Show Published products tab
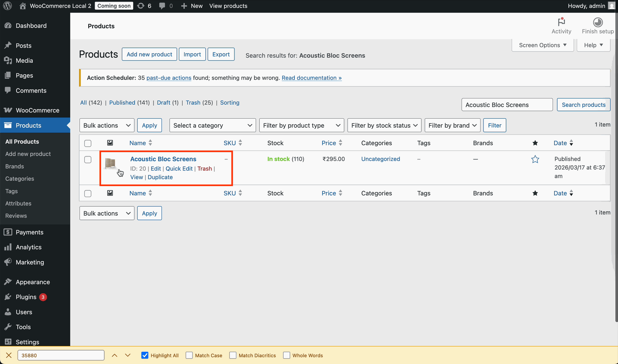The width and height of the screenshot is (618, 364). [x=122, y=103]
